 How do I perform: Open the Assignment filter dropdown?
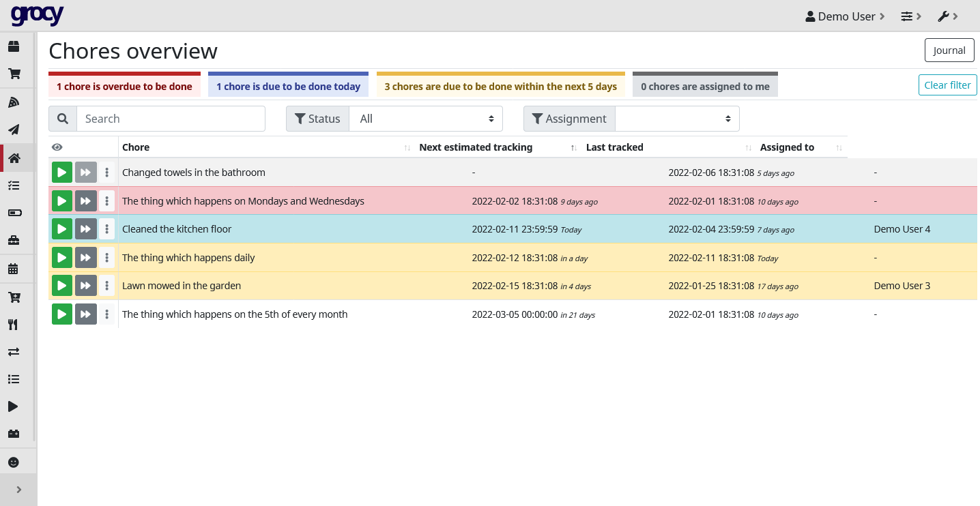[676, 119]
